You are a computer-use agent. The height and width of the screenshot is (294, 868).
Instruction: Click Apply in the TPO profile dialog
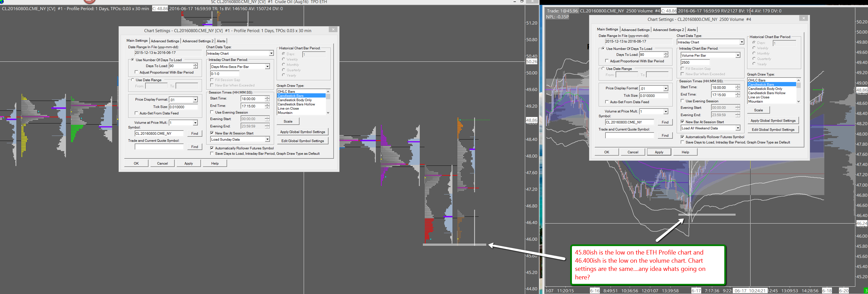188,163
